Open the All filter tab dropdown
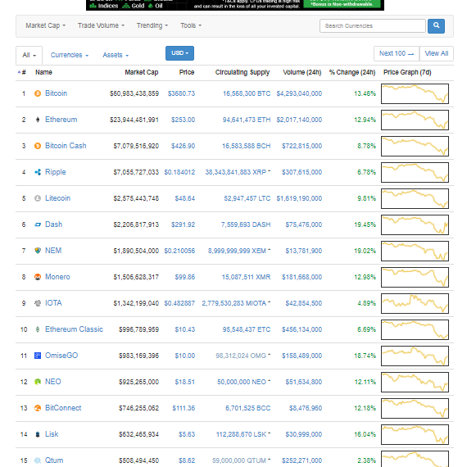Viewport: 476px width, 467px height. click(x=29, y=55)
